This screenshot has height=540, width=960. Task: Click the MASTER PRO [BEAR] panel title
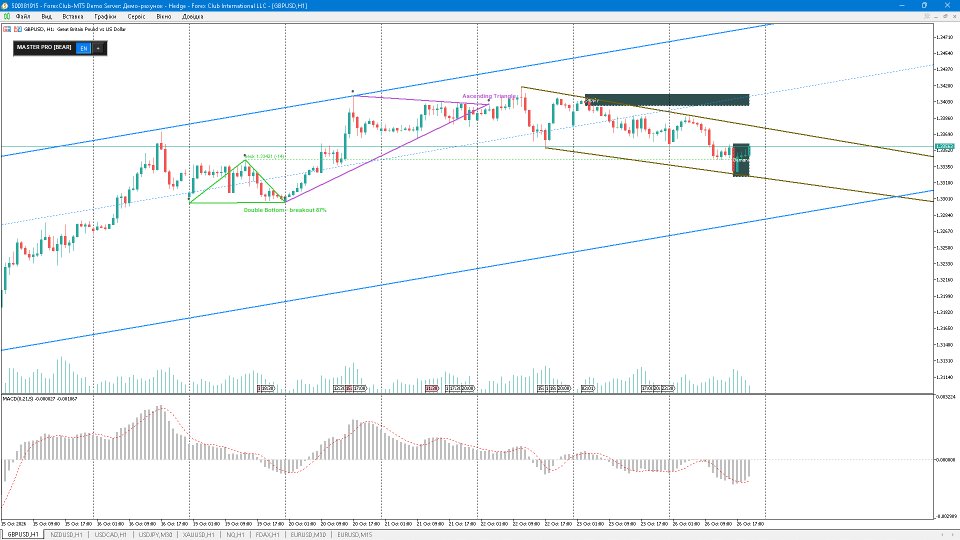coord(44,47)
